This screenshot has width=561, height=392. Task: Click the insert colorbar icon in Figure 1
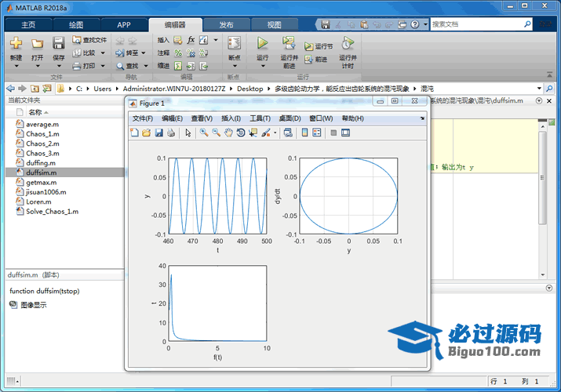[x=305, y=133]
